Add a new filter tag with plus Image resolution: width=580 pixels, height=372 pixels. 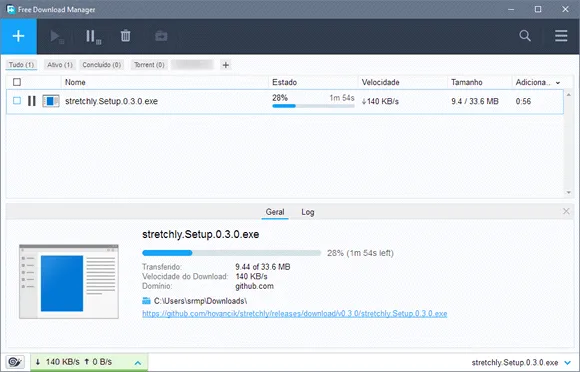pos(226,65)
